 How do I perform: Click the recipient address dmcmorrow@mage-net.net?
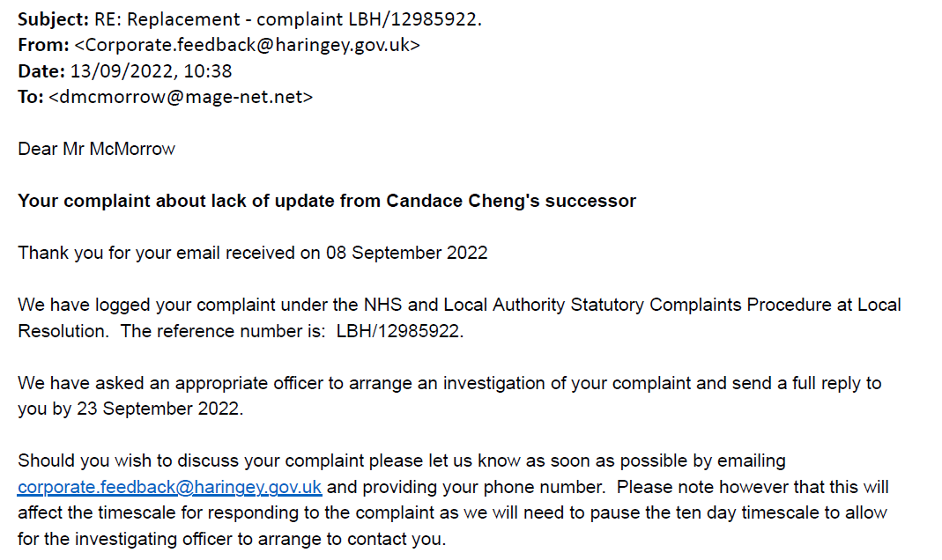click(181, 97)
